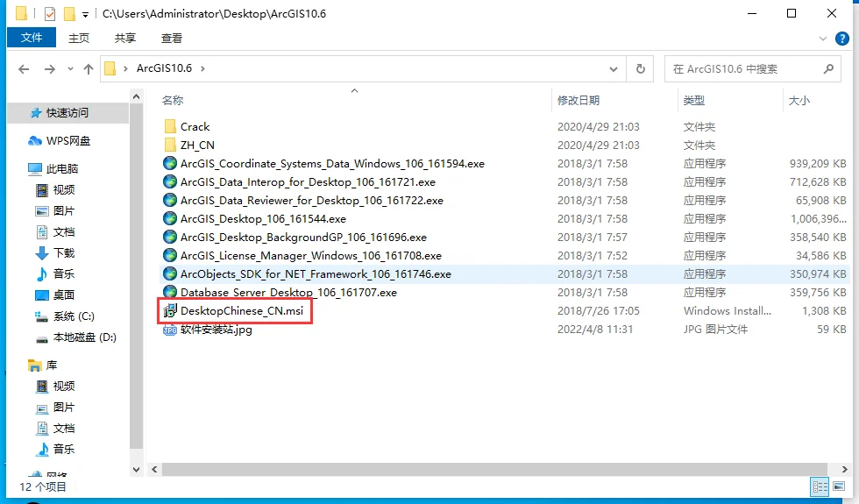Open the ZH_CN folder icon
This screenshot has width=859, height=504.
point(170,146)
